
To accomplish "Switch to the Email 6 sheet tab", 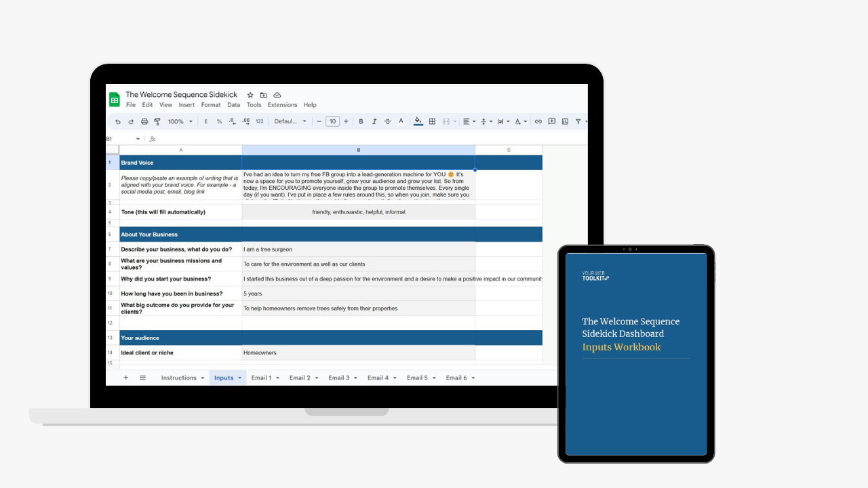I will click(x=456, y=378).
